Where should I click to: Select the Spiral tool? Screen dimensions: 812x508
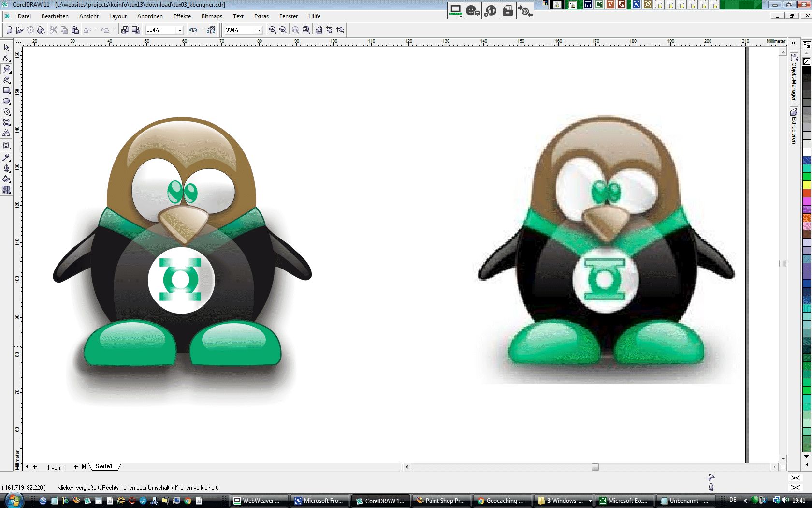(x=6, y=112)
